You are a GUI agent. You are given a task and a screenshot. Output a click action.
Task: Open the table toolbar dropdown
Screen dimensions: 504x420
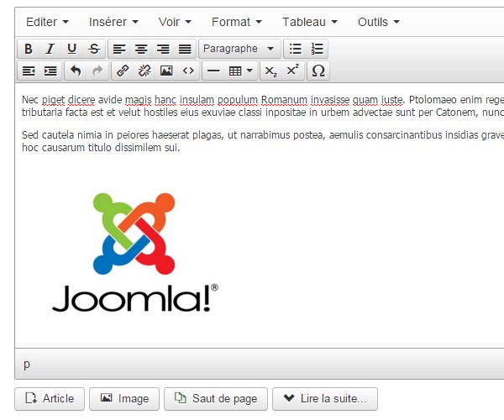(241, 71)
